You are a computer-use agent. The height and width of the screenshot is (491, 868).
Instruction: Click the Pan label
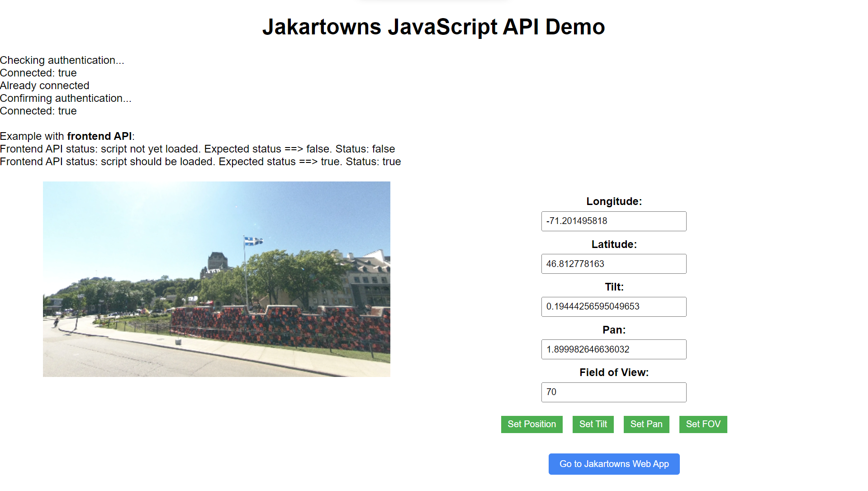(614, 330)
